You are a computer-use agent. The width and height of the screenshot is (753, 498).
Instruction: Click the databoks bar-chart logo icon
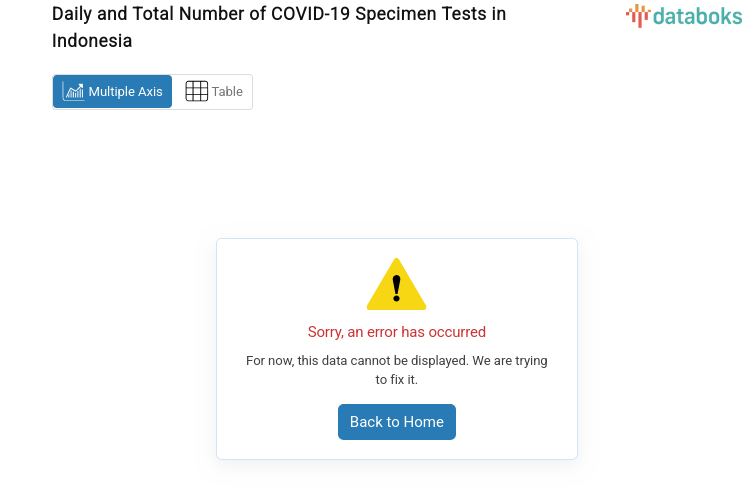[x=637, y=15]
